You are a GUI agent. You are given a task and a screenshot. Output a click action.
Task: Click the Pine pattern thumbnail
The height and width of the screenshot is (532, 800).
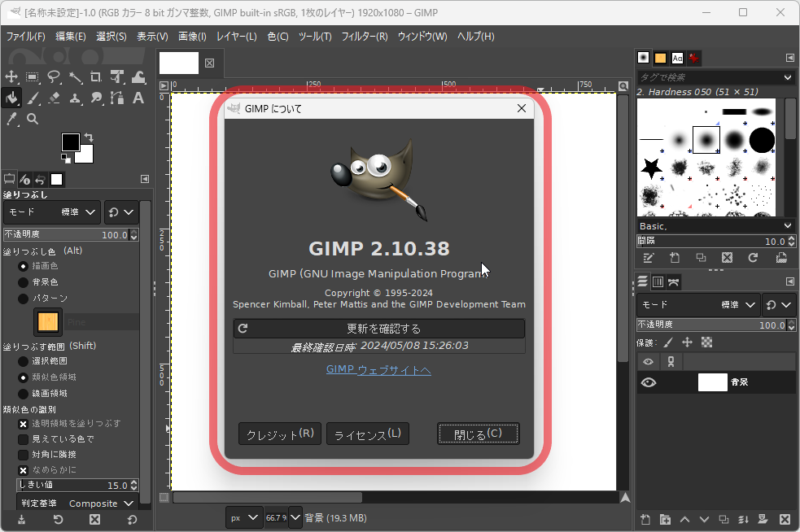pyautogui.click(x=46, y=322)
